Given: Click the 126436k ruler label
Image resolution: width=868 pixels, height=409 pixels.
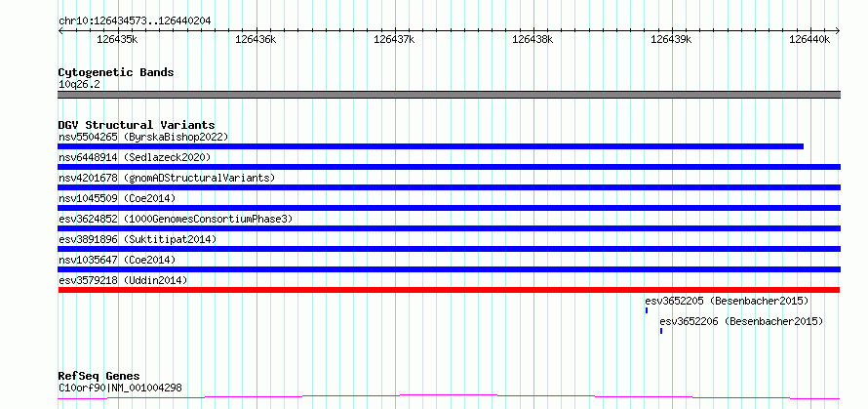Looking at the screenshot, I should click(x=256, y=39).
